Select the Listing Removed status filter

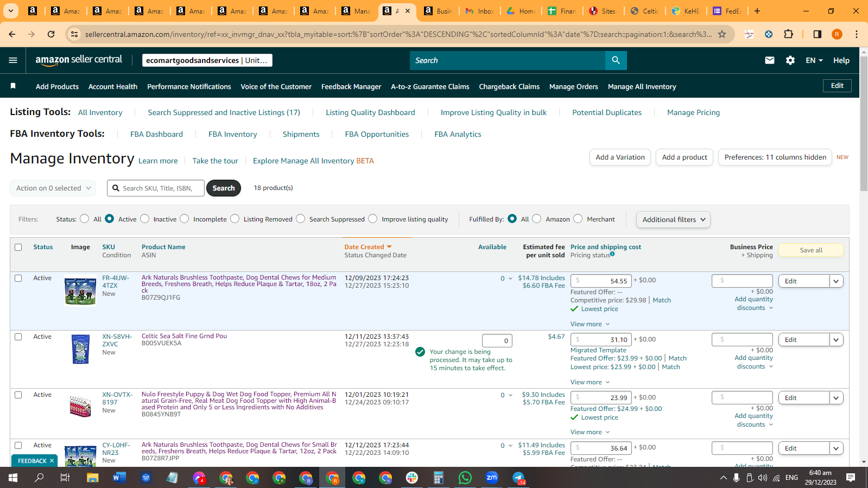(235, 219)
